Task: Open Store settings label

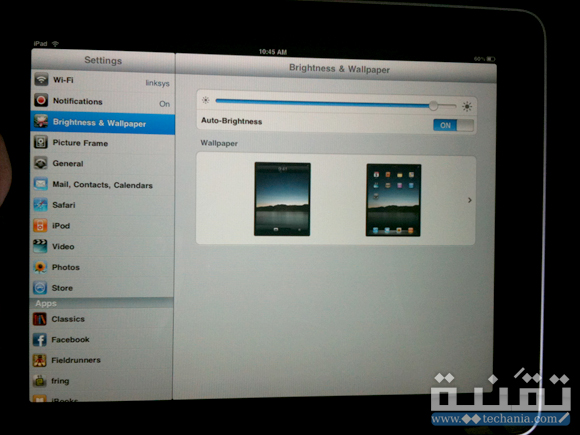Action: [62, 288]
